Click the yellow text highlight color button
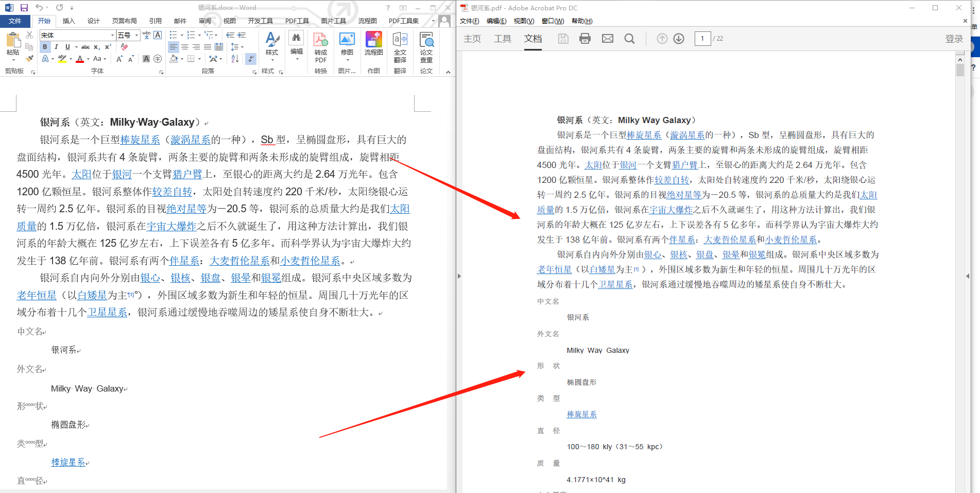 tap(62, 59)
